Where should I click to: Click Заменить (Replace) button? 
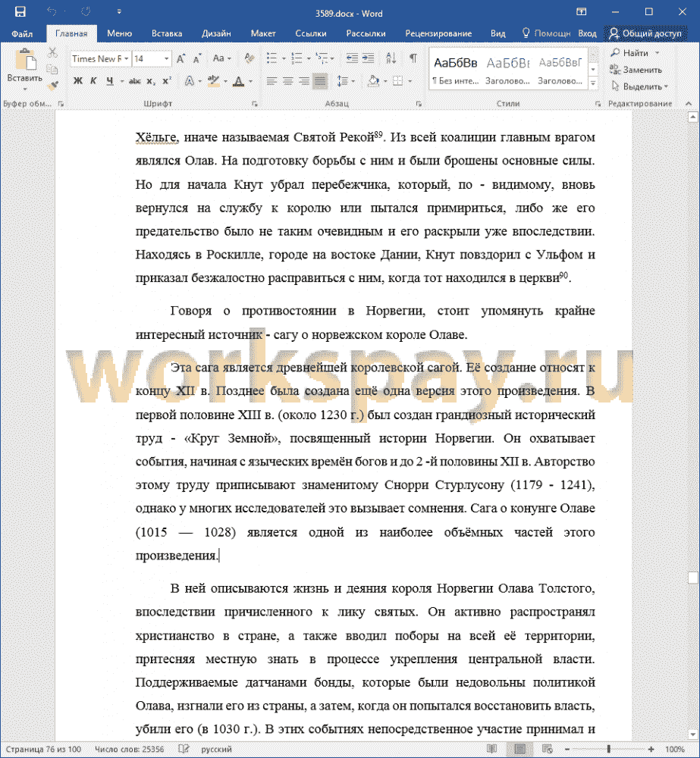(636, 70)
